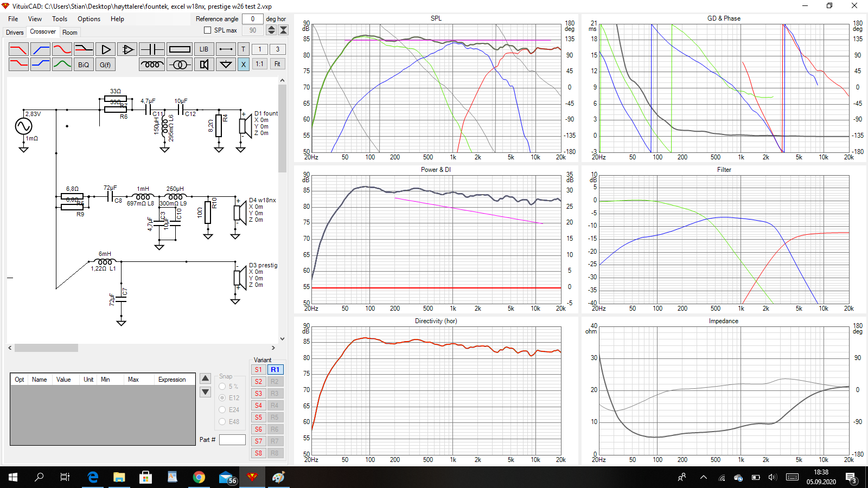Image resolution: width=868 pixels, height=488 pixels.
Task: Select variant S2
Action: (258, 382)
